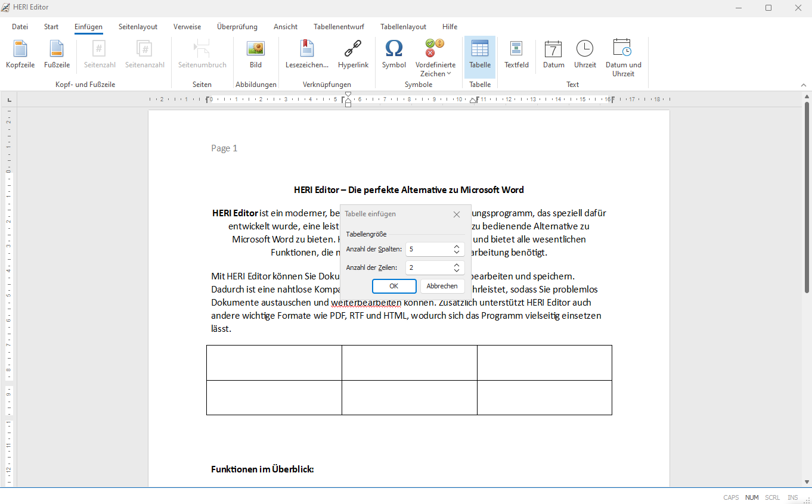Select the Einfügen tab
812x504 pixels.
[x=88, y=27]
